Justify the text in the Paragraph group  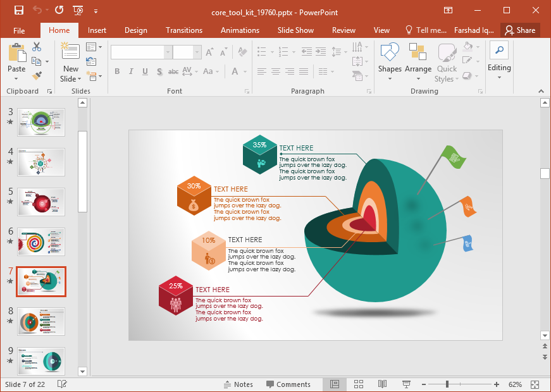pyautogui.click(x=304, y=71)
